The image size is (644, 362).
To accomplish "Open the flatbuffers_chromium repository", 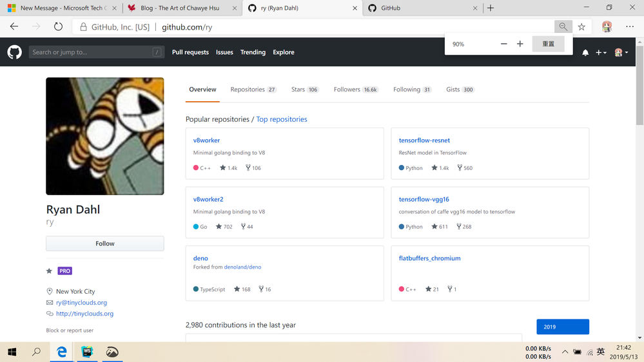I will pyautogui.click(x=429, y=258).
